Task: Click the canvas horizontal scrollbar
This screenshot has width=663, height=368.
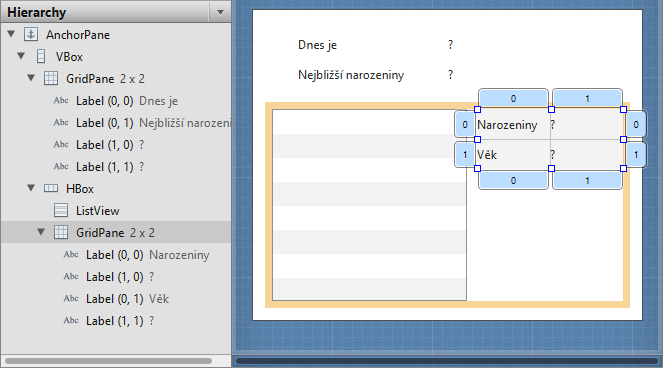Action: pyautogui.click(x=447, y=361)
